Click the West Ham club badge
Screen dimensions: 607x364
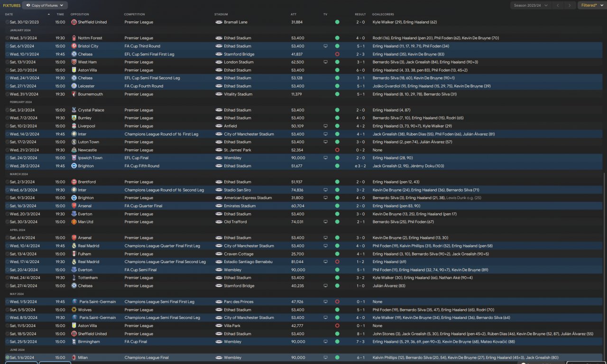[x=74, y=62]
